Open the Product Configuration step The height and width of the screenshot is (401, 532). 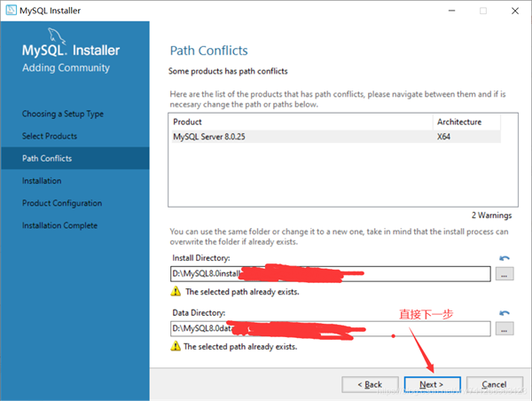(x=62, y=203)
